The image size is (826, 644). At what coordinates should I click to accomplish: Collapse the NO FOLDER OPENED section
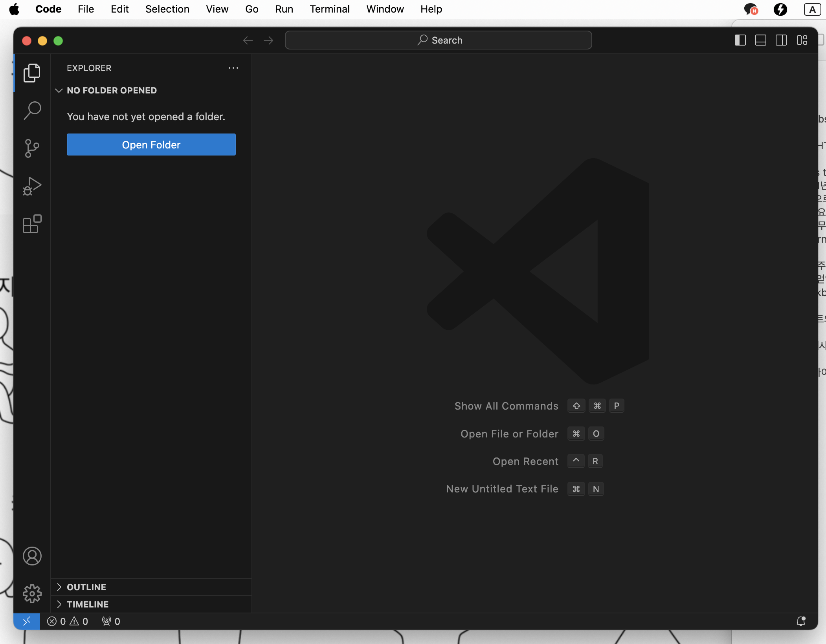coord(151,90)
